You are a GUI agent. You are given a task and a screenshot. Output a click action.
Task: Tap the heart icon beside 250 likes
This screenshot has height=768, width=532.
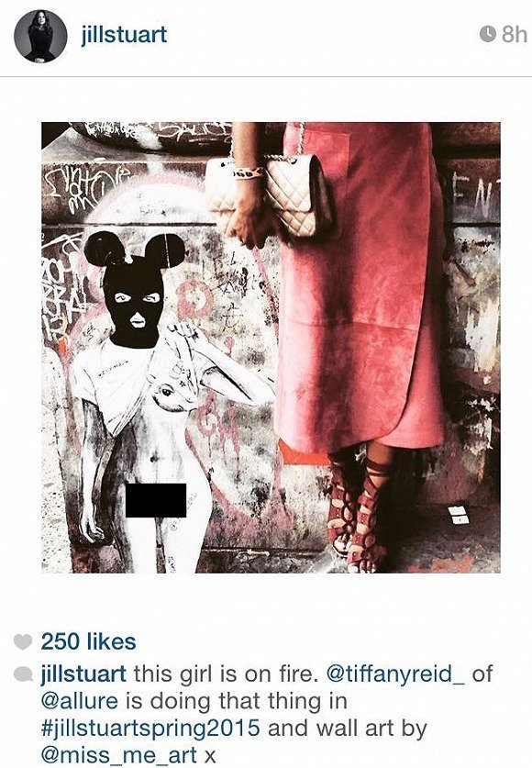click(x=23, y=641)
